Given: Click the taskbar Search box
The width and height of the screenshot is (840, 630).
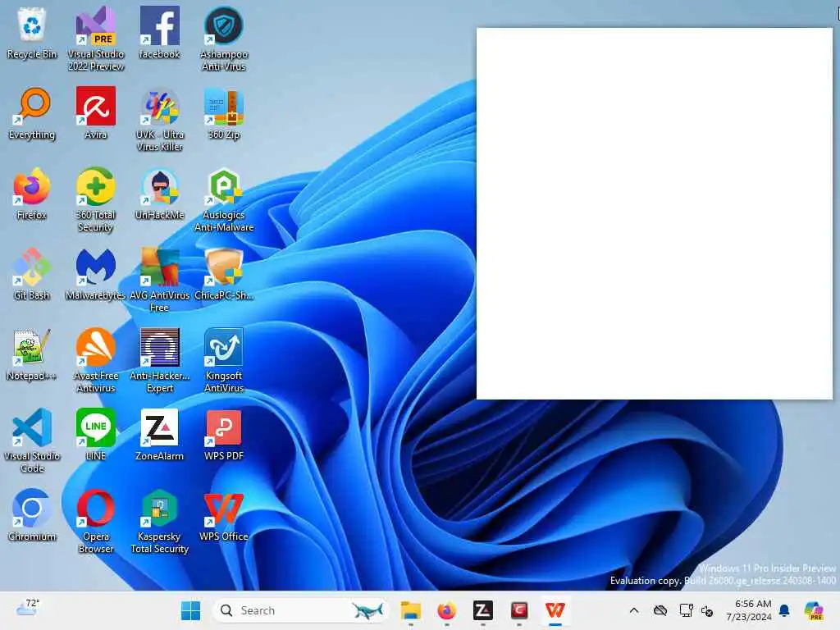Looking at the screenshot, I should (x=300, y=610).
